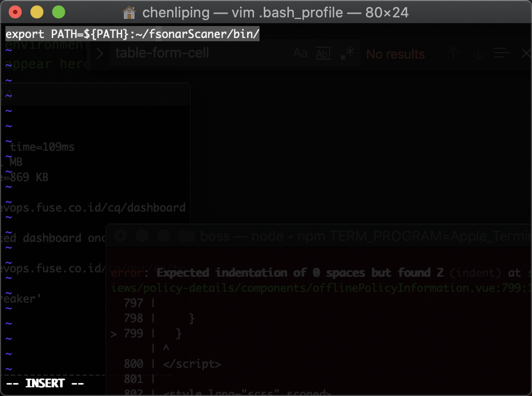
Task: Click line number 801 in boss terminal
Action: [x=134, y=379]
